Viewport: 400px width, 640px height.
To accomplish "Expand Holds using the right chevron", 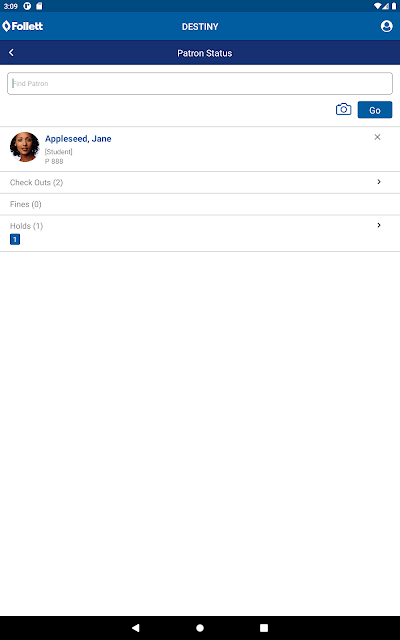I will tap(379, 225).
